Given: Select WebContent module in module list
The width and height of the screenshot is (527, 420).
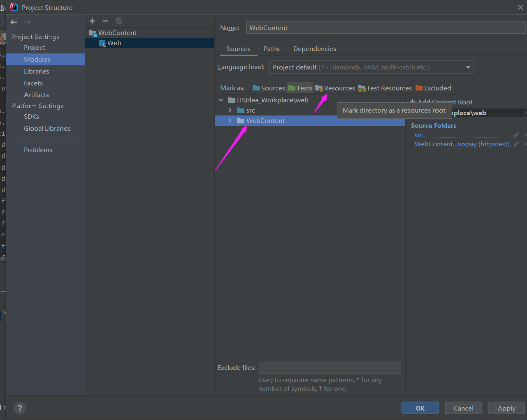Looking at the screenshot, I should [x=150, y=32].
